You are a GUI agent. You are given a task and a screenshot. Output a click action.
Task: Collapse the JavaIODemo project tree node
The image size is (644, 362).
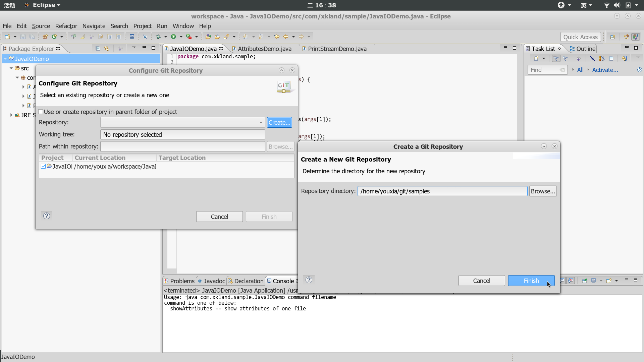(5, 59)
